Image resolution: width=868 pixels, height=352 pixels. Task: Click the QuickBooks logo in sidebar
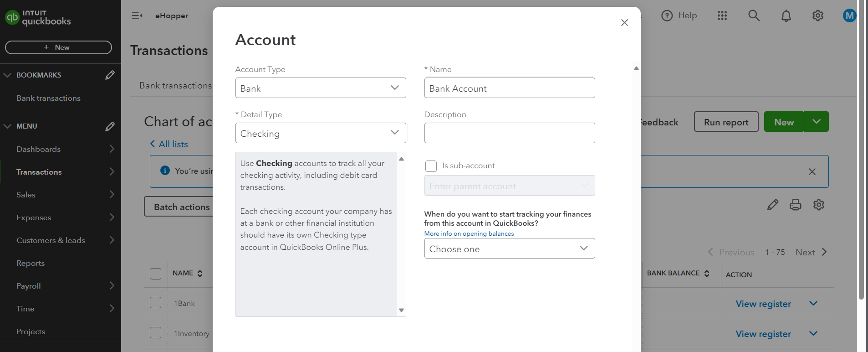click(38, 17)
